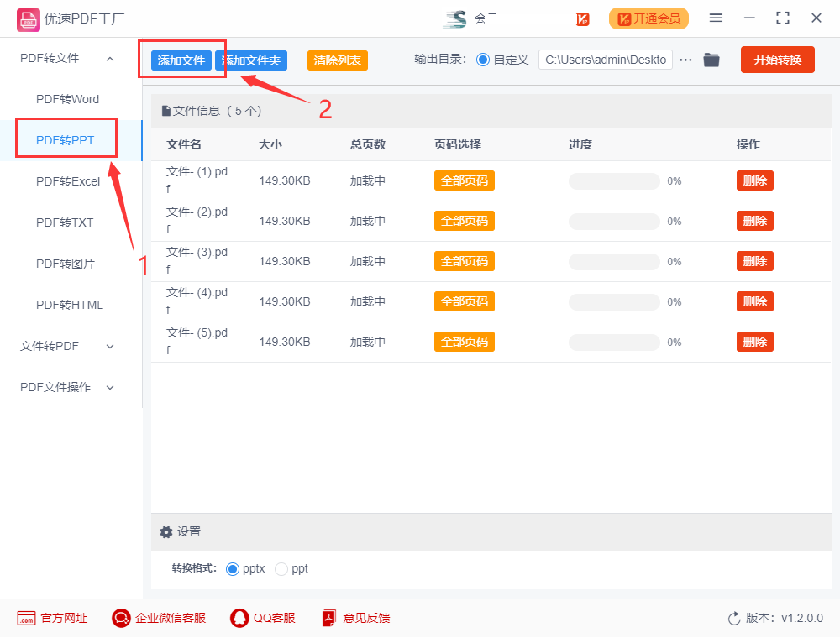Open the hamburger menu icon
Screen dimensions: 840x638
click(x=716, y=18)
